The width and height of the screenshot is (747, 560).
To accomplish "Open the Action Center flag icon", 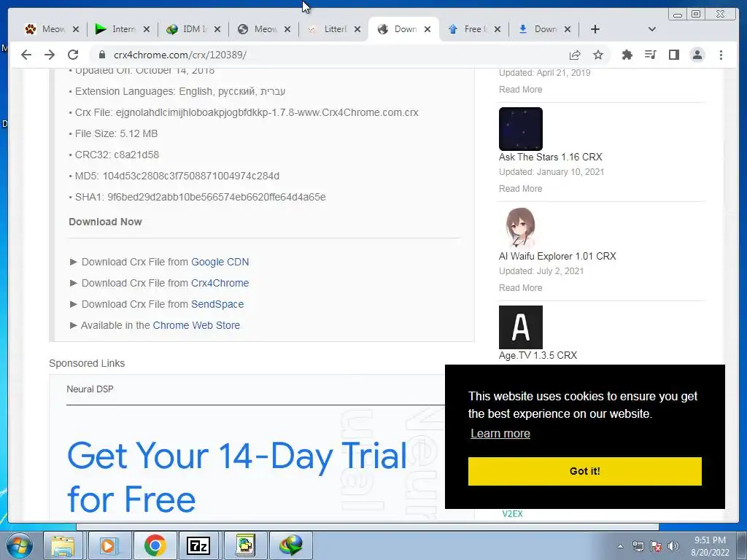I will pyautogui.click(x=656, y=546).
